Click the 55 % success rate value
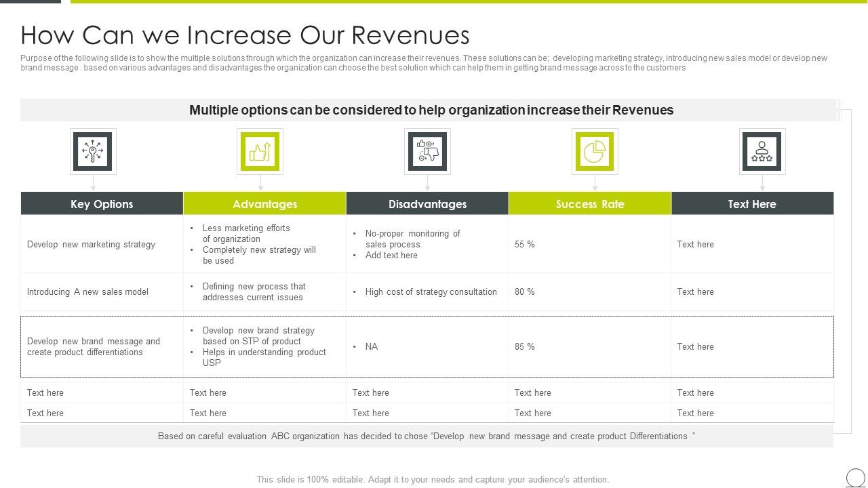868x488 pixels. (x=525, y=245)
